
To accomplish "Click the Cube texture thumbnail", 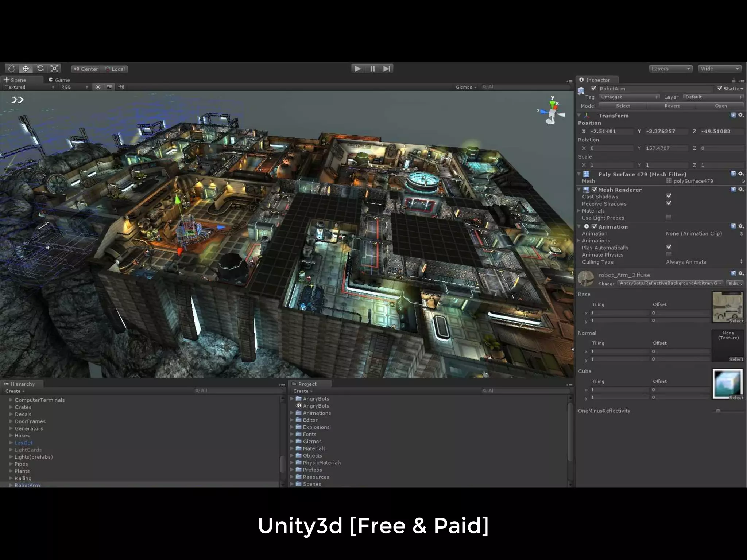I will pos(728,384).
